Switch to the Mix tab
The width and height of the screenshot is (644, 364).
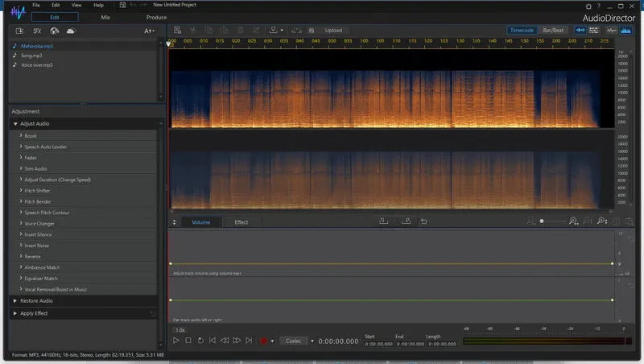click(105, 17)
